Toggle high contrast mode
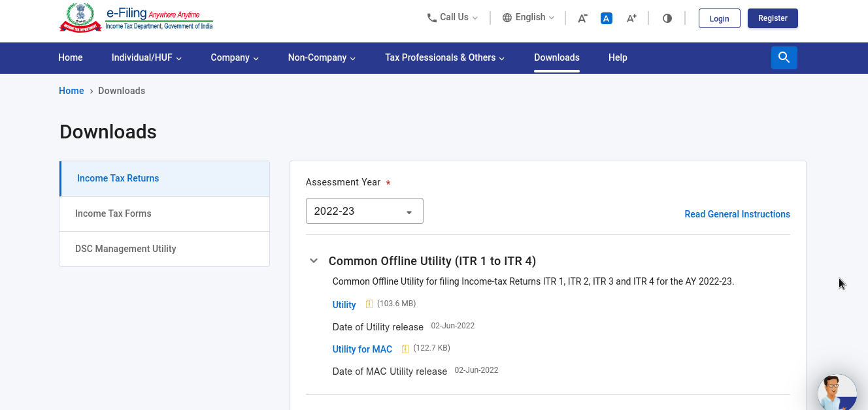 (667, 18)
